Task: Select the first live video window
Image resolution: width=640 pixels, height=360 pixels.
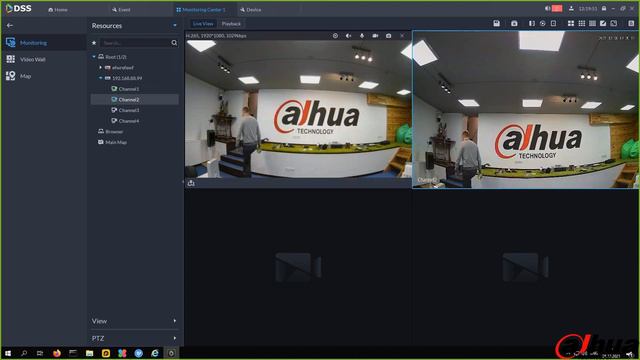Action: [298, 109]
